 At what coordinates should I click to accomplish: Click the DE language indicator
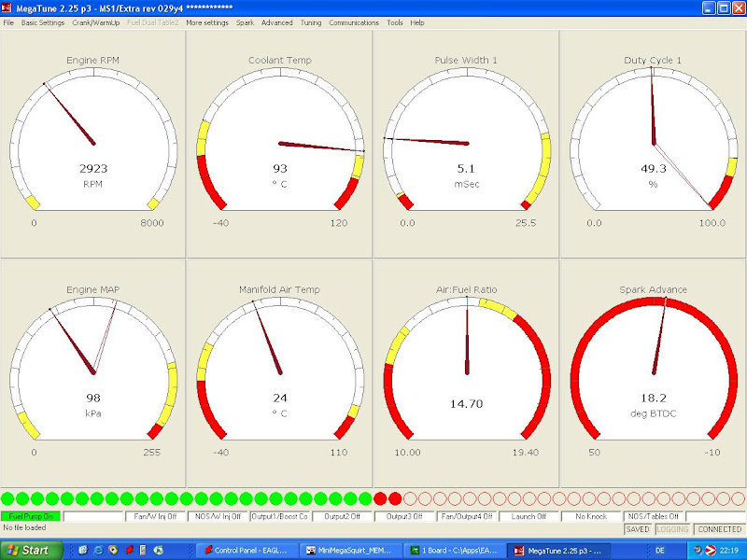point(660,551)
